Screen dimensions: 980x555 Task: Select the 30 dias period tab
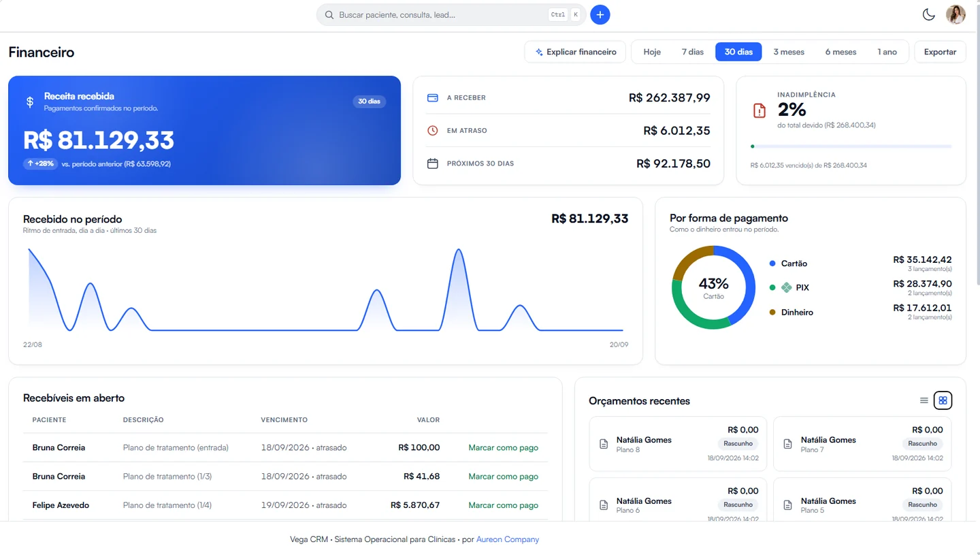pos(738,52)
